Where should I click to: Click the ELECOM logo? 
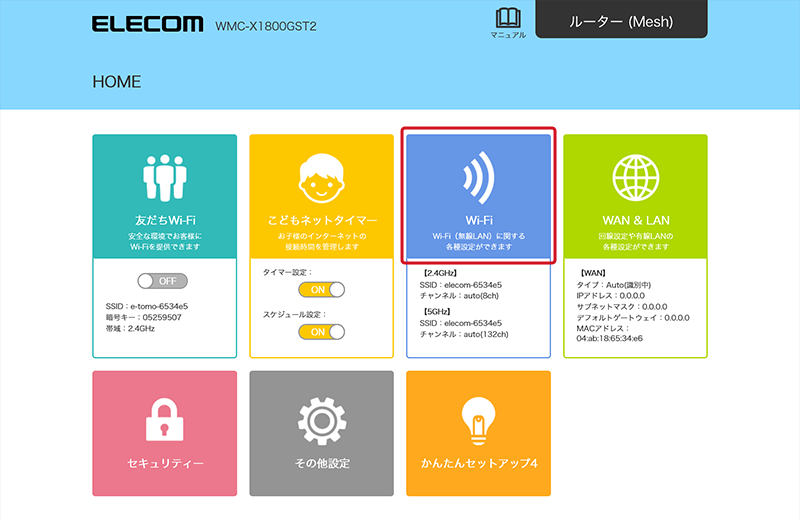147,24
